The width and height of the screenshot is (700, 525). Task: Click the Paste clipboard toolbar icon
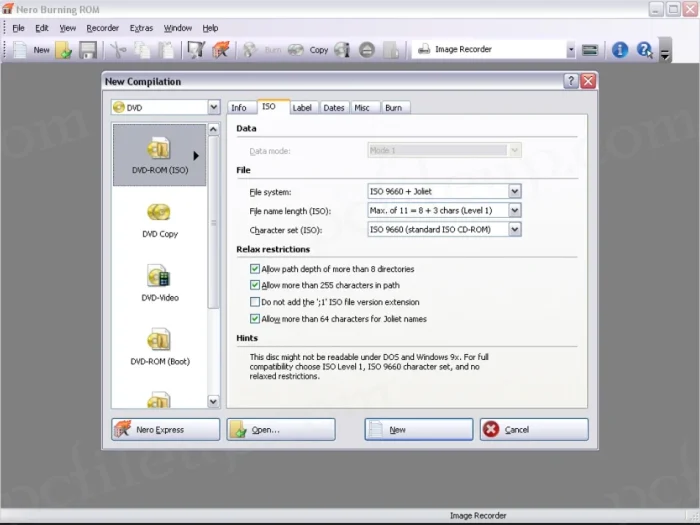click(x=167, y=50)
